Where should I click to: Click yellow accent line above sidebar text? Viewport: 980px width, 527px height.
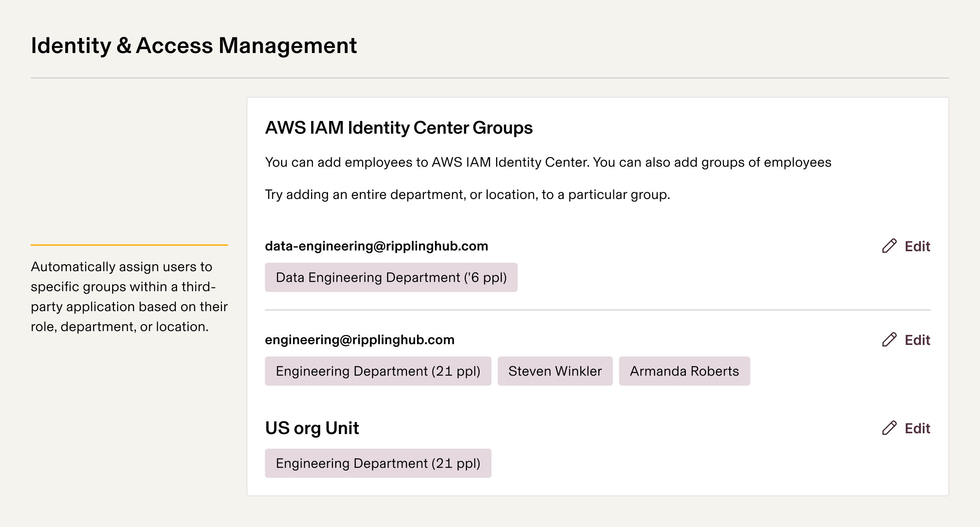click(x=129, y=245)
